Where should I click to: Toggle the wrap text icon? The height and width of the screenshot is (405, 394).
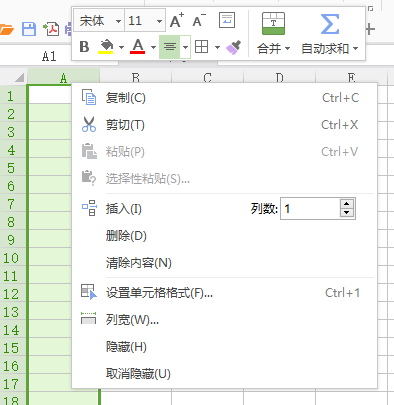(227, 20)
